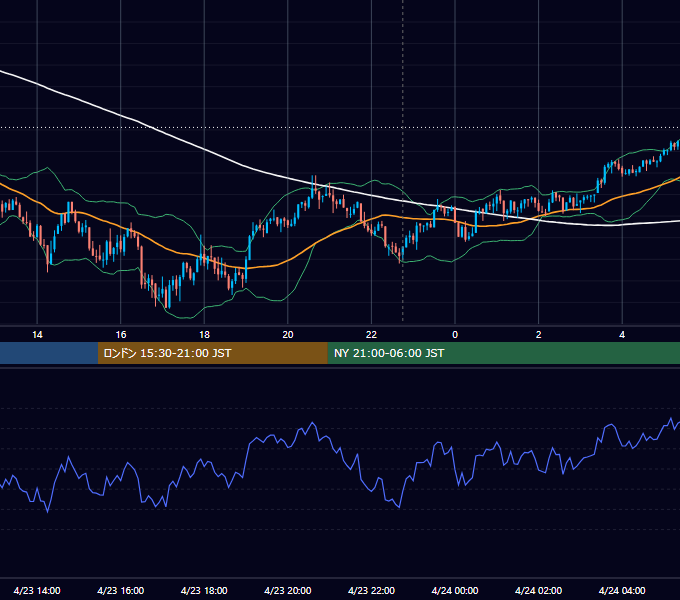The height and width of the screenshot is (600, 680).
Task: Click the 4/23 18:00 label on the oscillator axis
Action: [x=204, y=590]
